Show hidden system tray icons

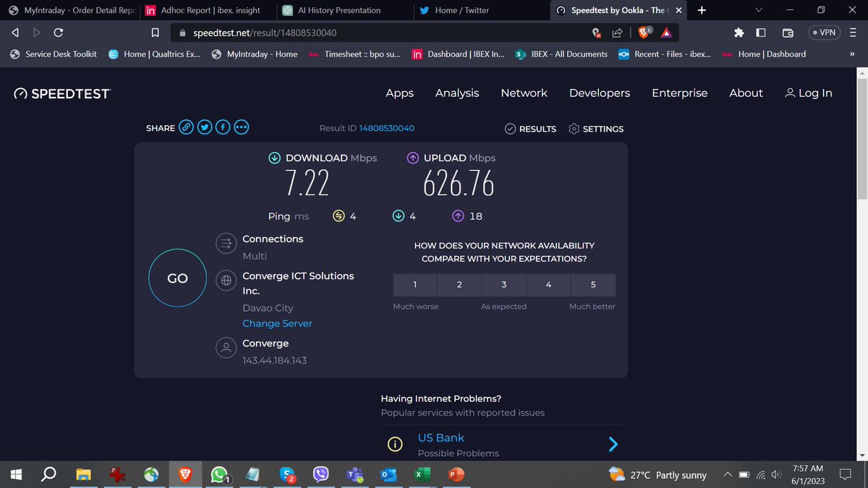pos(727,475)
